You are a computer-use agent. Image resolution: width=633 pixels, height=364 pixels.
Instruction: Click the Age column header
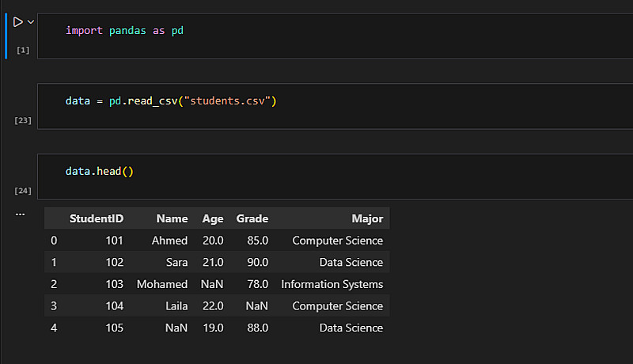[212, 218]
